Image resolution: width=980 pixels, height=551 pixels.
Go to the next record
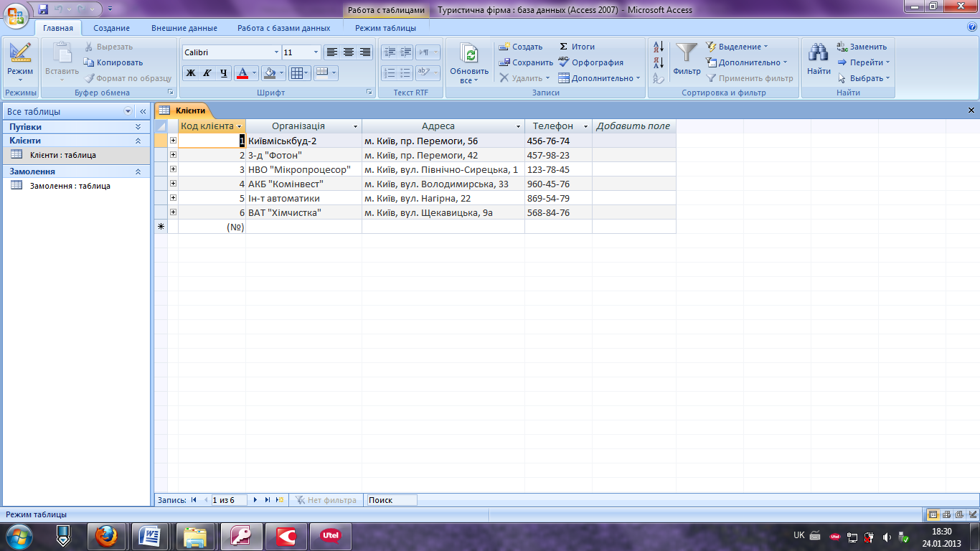pyautogui.click(x=255, y=500)
